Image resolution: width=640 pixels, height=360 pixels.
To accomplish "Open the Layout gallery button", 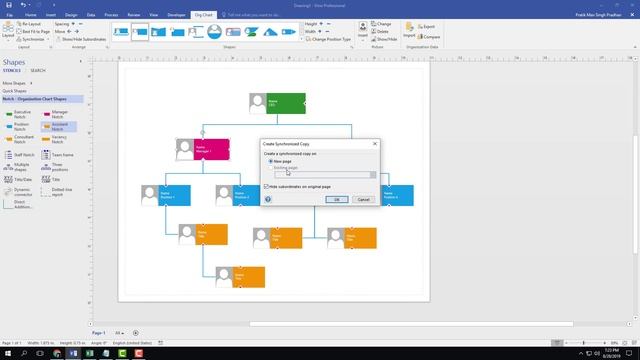I will 8,31.
